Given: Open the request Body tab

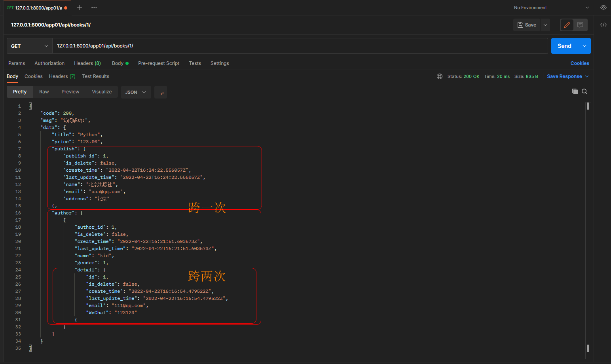Looking at the screenshot, I should tap(120, 63).
